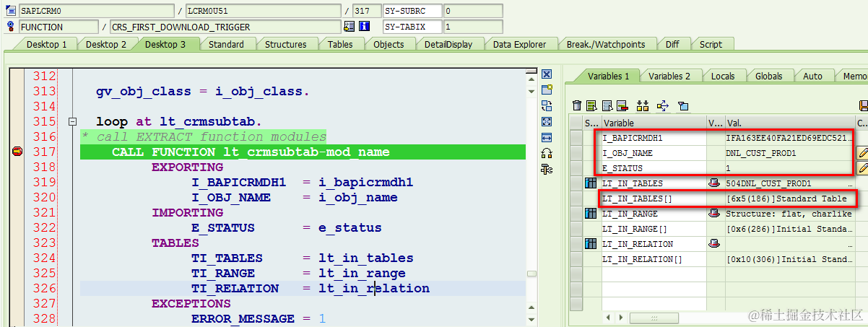This screenshot has height=327, width=868.
Task: Click the insert row icon in variables toolbar
Action: coord(591,106)
